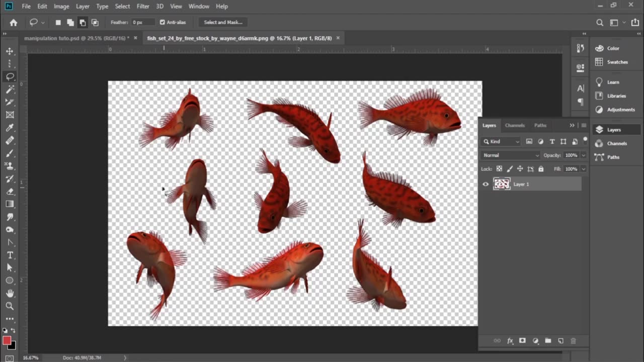Click the search magnifier icon at top right
Image resolution: width=644 pixels, height=362 pixels.
600,22
